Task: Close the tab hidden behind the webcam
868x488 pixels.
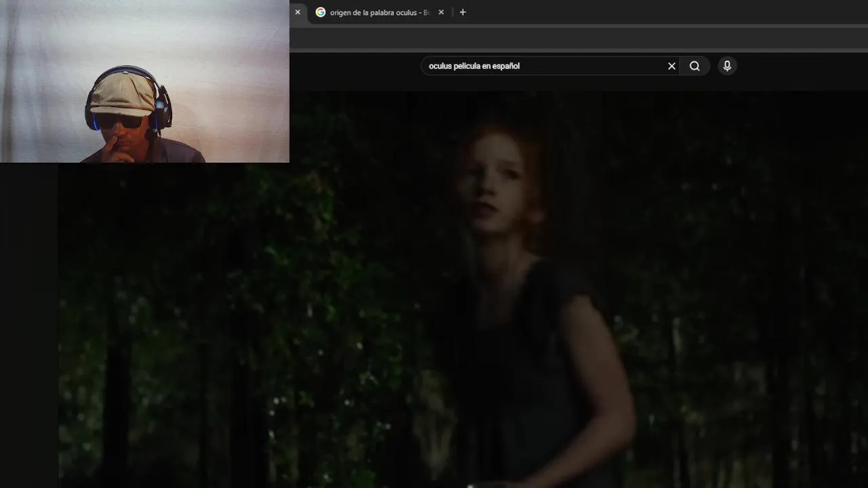Action: pos(297,12)
